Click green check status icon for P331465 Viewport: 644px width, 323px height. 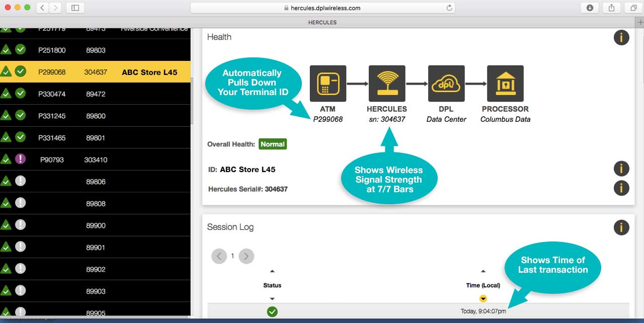[20, 137]
